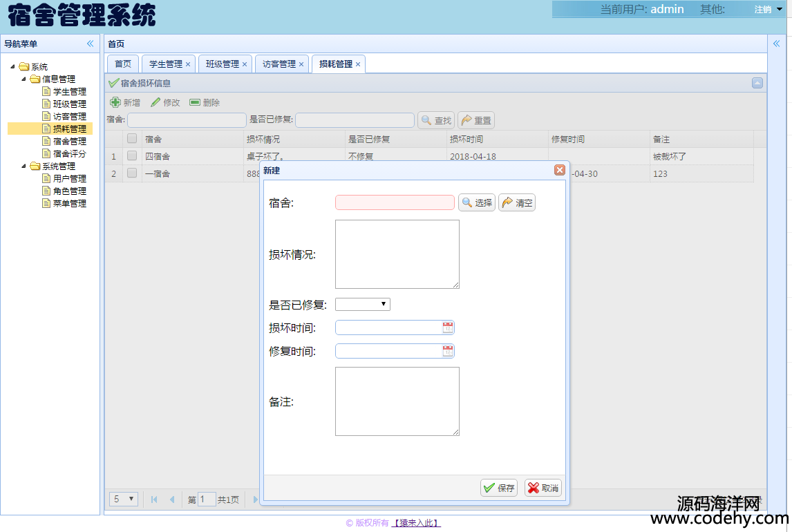Collapse the navigation menu panel

90,44
